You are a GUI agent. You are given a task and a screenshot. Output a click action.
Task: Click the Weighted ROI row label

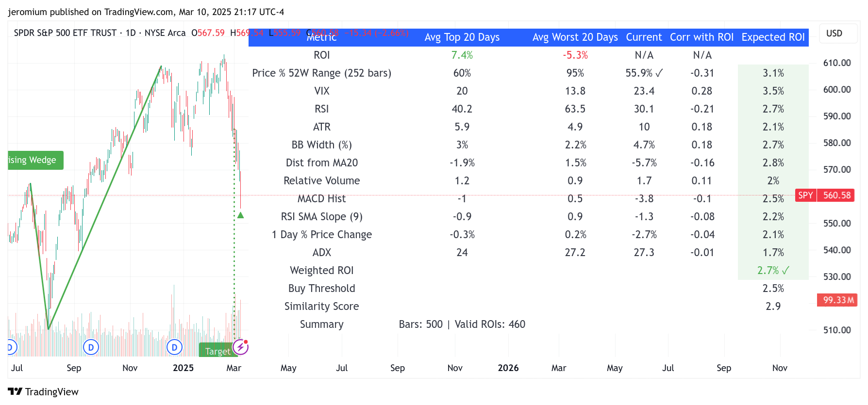pyautogui.click(x=322, y=271)
